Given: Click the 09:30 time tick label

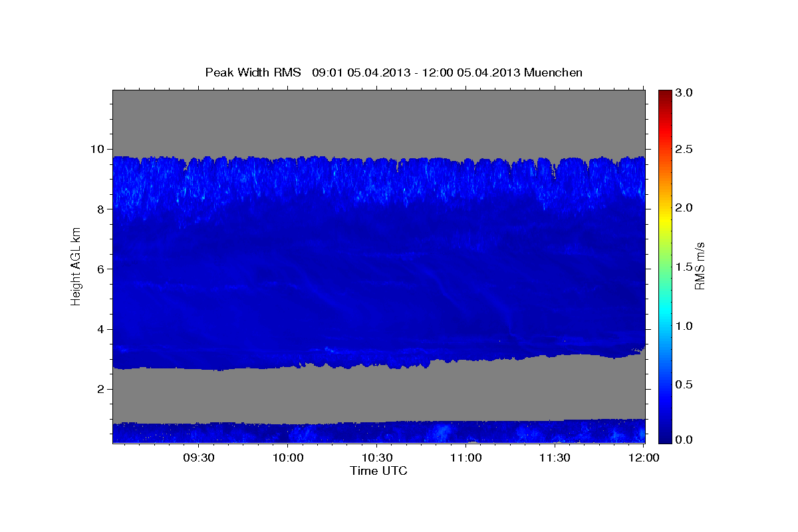Looking at the screenshot, I should click(x=199, y=458).
